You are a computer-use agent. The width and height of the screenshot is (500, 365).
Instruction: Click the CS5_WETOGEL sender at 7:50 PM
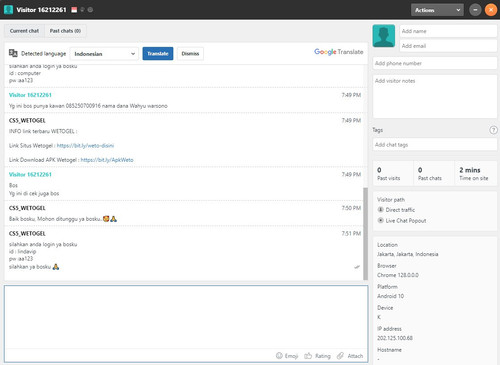[x=27, y=208]
